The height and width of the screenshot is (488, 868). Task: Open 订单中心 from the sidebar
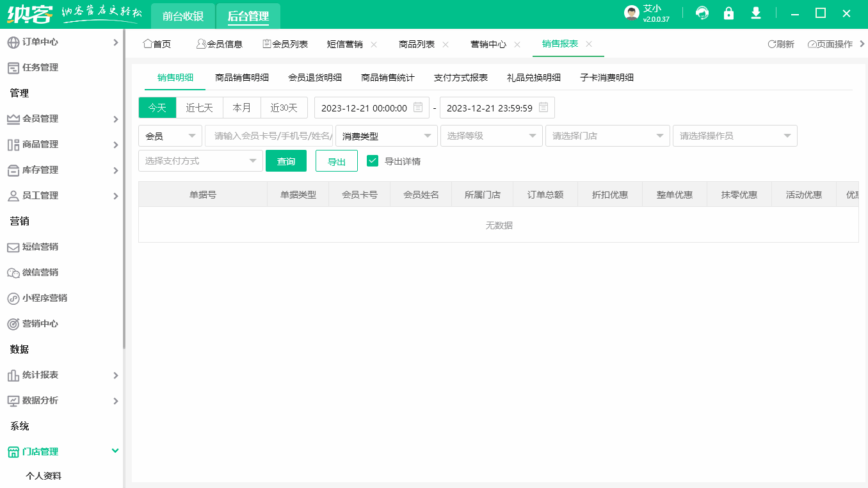click(x=42, y=42)
